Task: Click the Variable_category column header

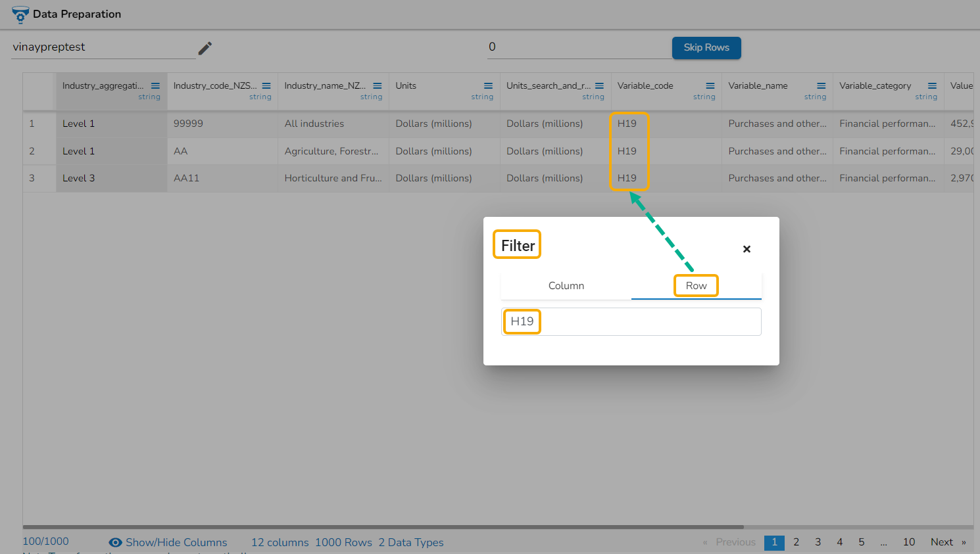Action: click(888, 91)
